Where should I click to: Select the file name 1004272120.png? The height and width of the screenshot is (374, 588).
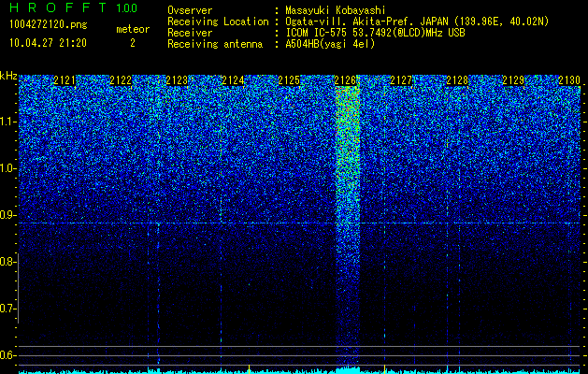49,24
